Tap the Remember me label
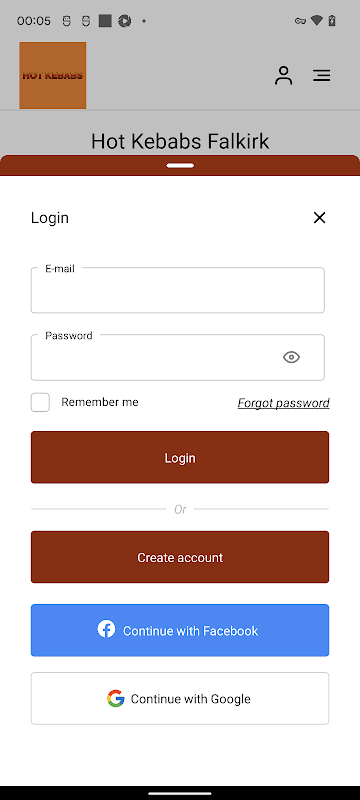This screenshot has width=360, height=800. [100, 402]
